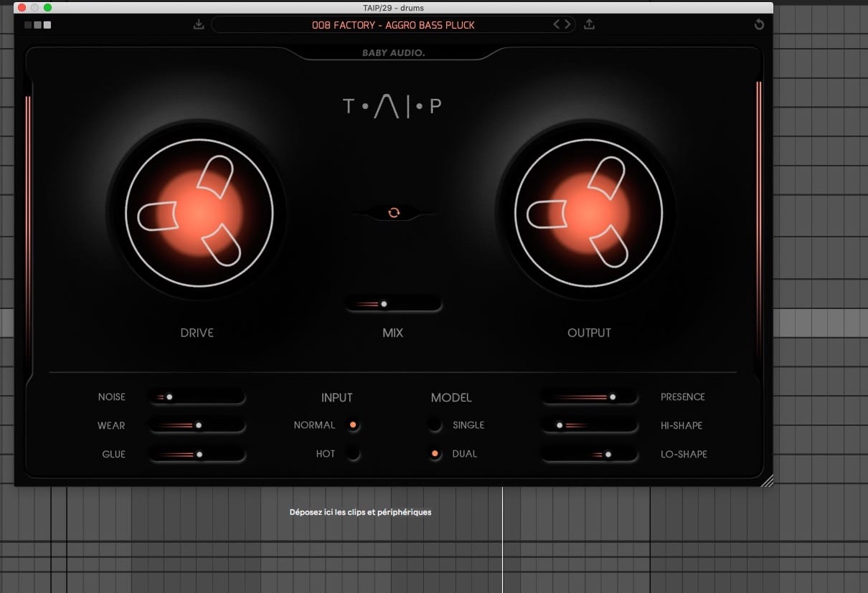Select the NORMAL input mode
The image size is (868, 593).
point(353,424)
